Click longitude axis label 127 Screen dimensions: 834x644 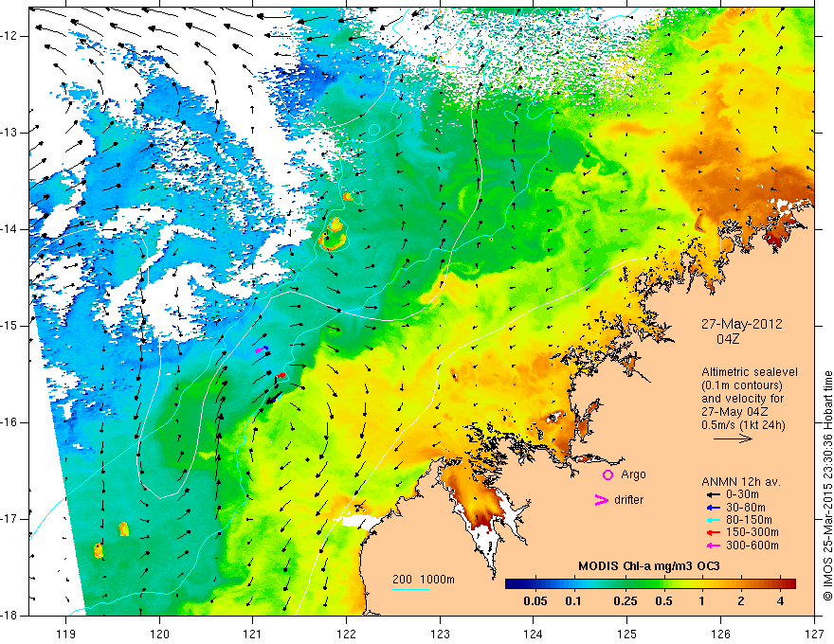point(814,633)
